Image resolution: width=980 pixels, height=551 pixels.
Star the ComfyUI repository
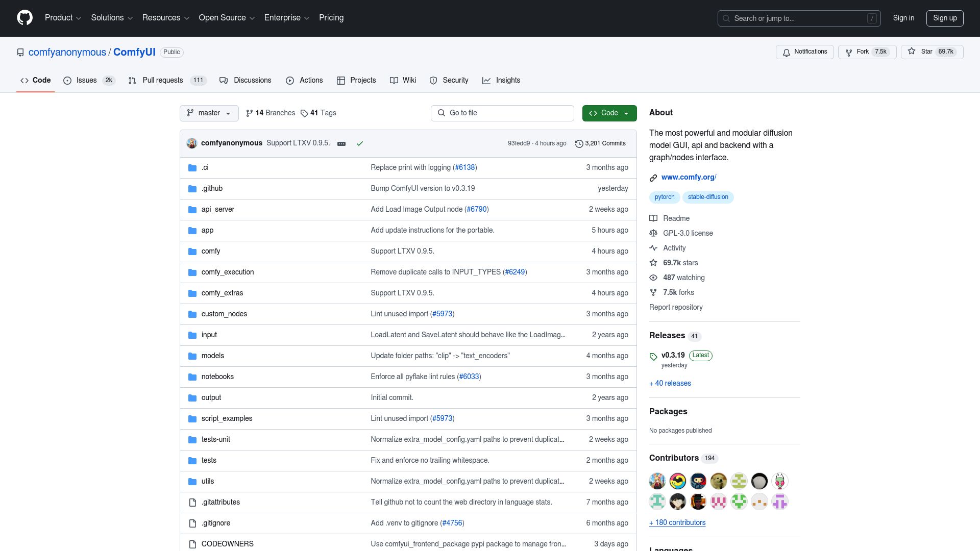[932, 52]
